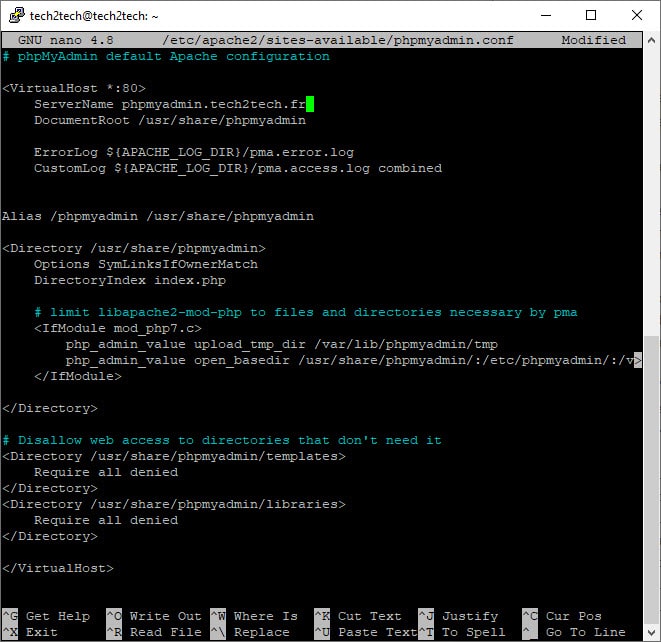This screenshot has width=661, height=642.
Task: Click the Get Help shortcut label
Action: click(x=57, y=616)
